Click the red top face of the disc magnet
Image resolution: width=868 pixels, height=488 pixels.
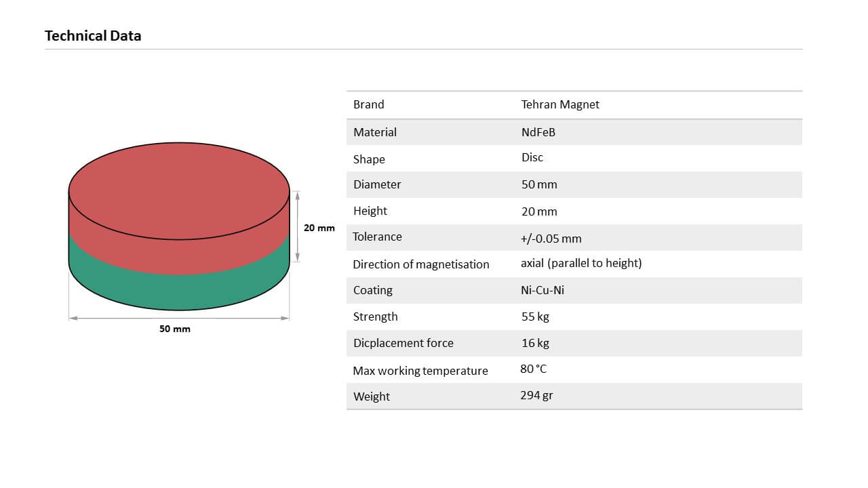[x=179, y=190]
